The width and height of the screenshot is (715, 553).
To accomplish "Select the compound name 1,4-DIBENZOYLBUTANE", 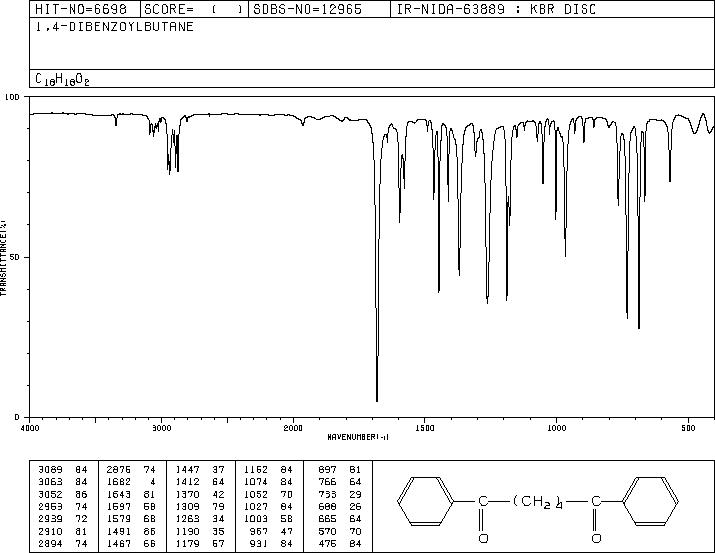I will point(114,27).
